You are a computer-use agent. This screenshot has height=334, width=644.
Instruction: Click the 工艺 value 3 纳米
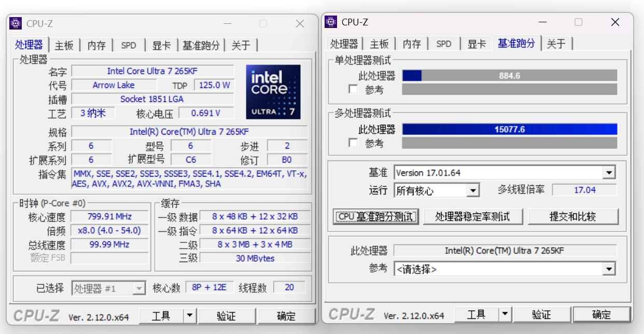(x=93, y=113)
